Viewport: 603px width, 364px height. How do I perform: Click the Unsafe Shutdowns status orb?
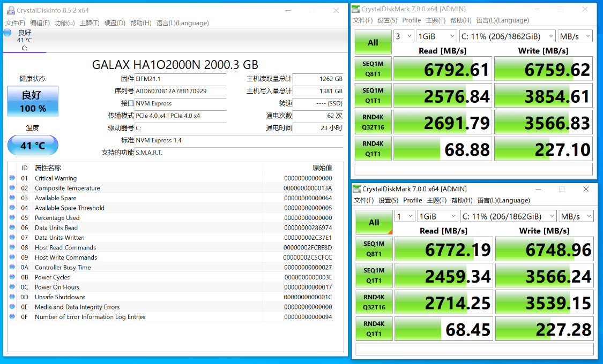[12, 297]
